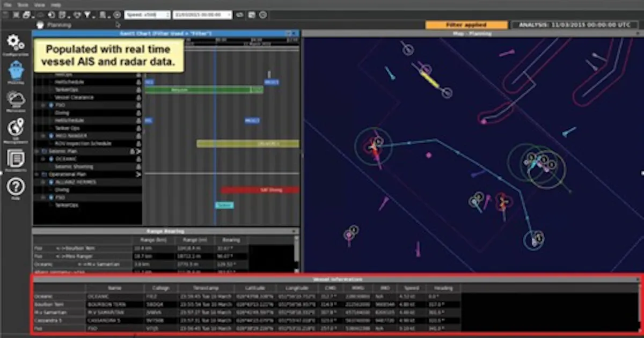Open the date-time dropdown in toolbar
This screenshot has height=338, width=644.
[203, 14]
